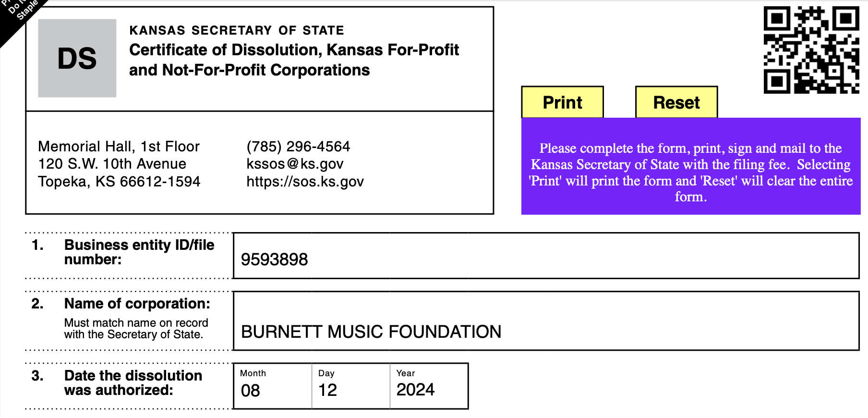Click the 'Business entity ID/file number' label
This screenshot has width=868, height=418.
139,252
